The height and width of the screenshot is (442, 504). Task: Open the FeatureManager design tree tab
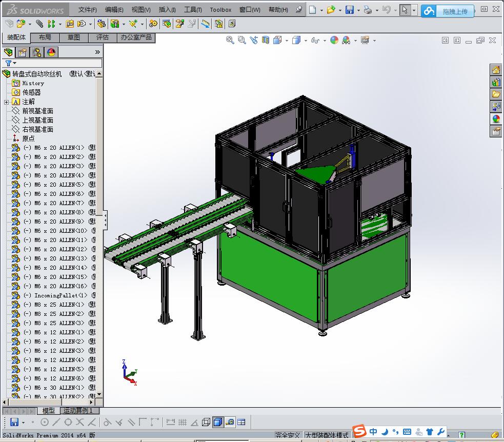tap(8, 52)
